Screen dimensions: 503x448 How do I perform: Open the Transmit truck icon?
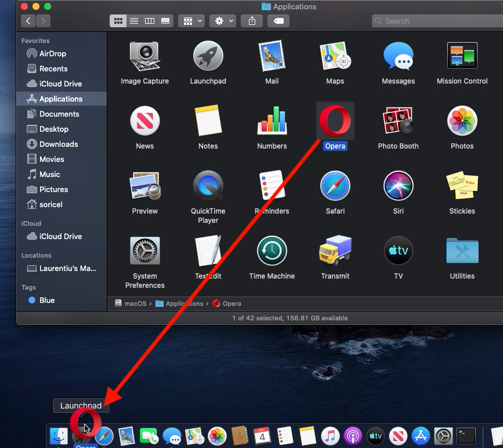point(335,251)
